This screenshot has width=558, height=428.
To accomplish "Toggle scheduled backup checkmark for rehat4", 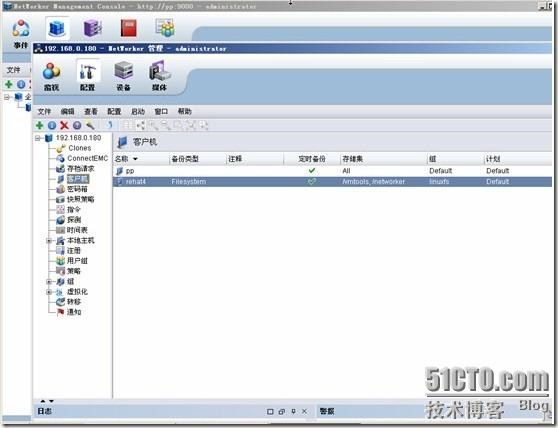I will click(312, 181).
